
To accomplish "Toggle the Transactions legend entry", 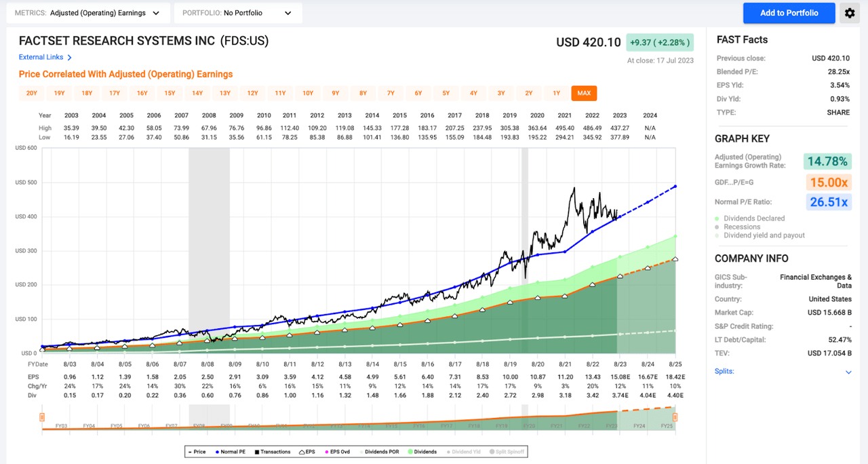I will (x=274, y=451).
